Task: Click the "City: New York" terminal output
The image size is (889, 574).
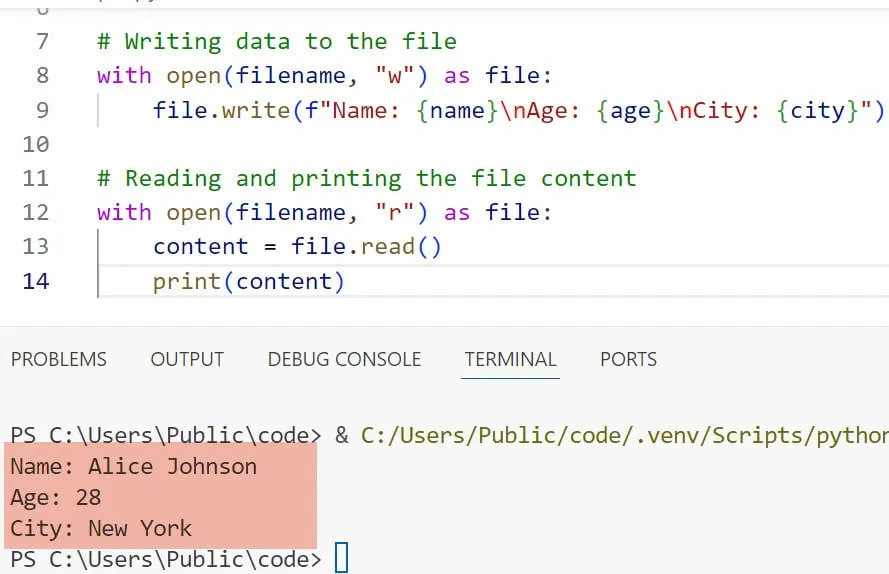Action: point(100,528)
